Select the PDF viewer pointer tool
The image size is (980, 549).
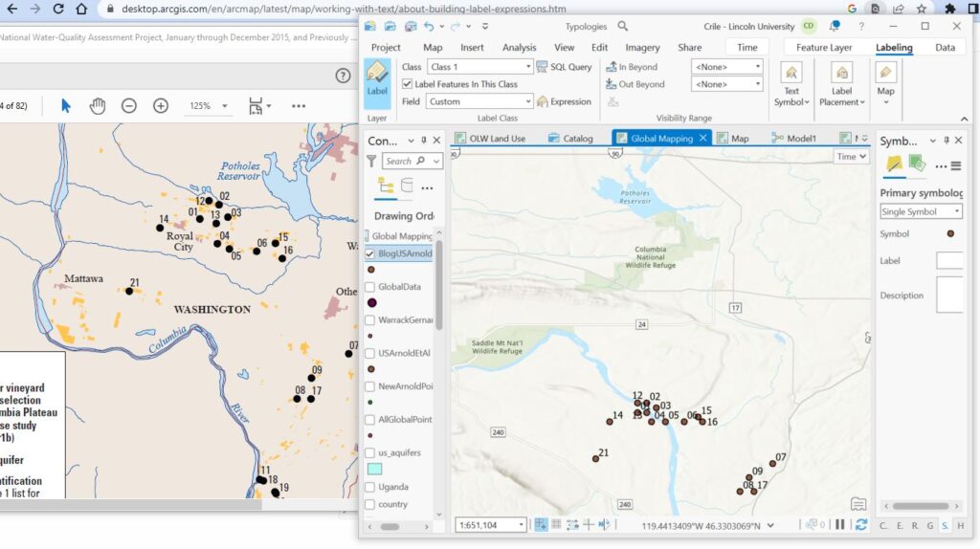click(66, 106)
